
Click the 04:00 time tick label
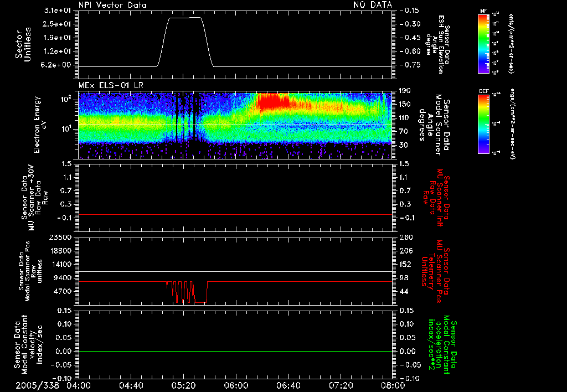79,385
